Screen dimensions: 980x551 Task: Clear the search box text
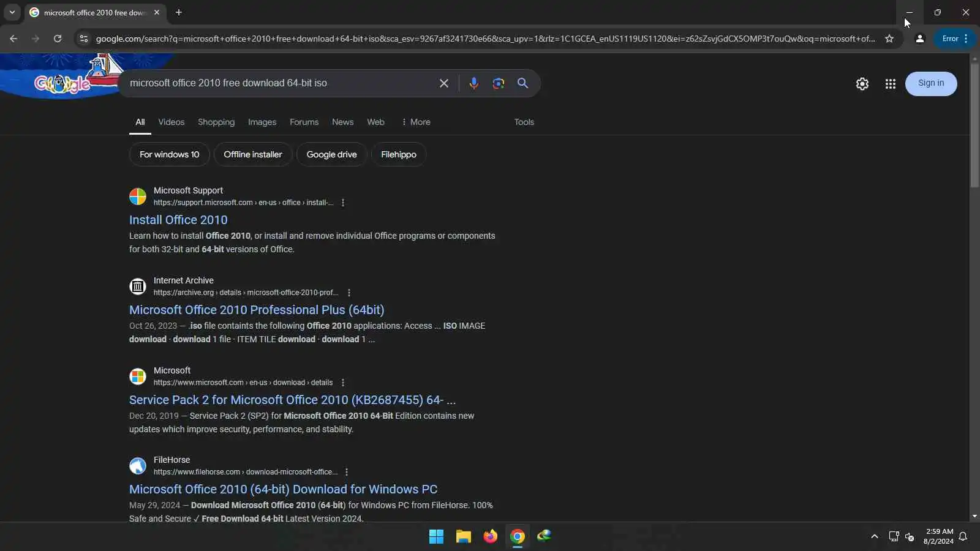click(444, 83)
